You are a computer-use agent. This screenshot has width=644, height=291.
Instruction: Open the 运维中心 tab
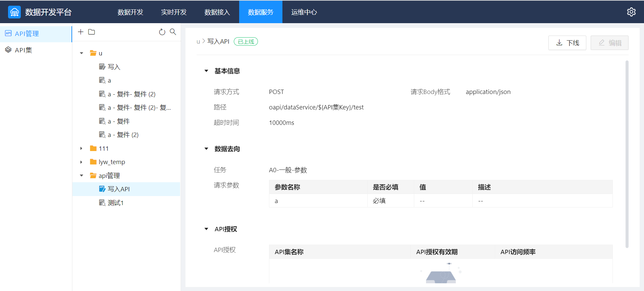point(304,12)
